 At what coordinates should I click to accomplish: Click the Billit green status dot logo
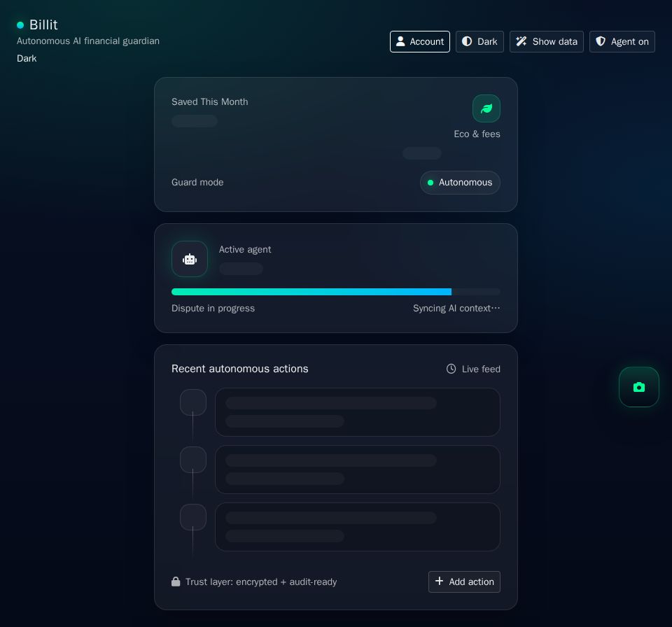21,24
